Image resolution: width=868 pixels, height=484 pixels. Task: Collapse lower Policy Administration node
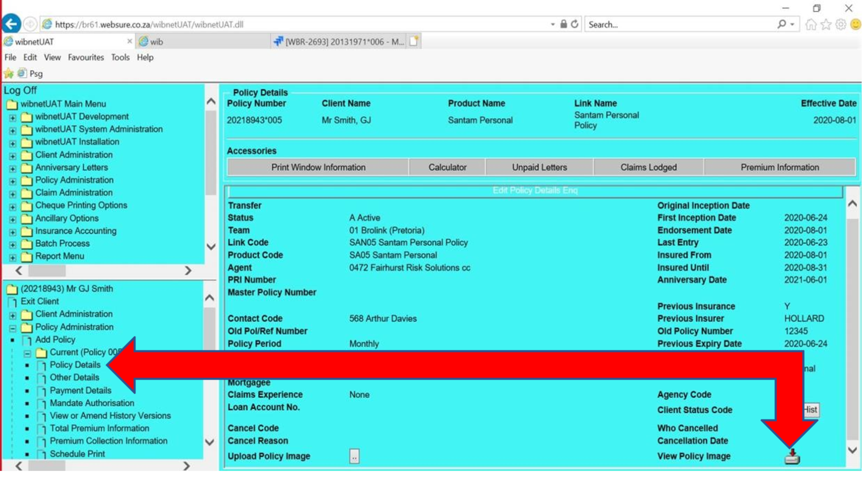pyautogui.click(x=13, y=328)
